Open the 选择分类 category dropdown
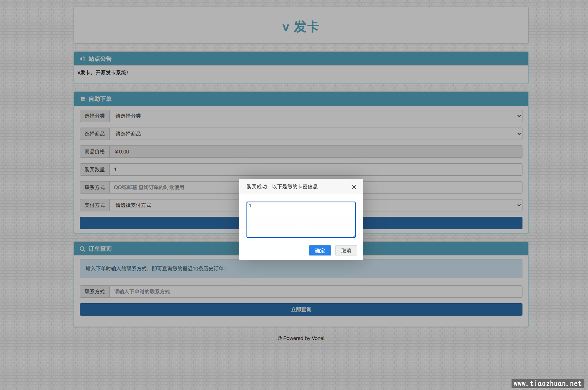This screenshot has width=588, height=390. coord(316,116)
